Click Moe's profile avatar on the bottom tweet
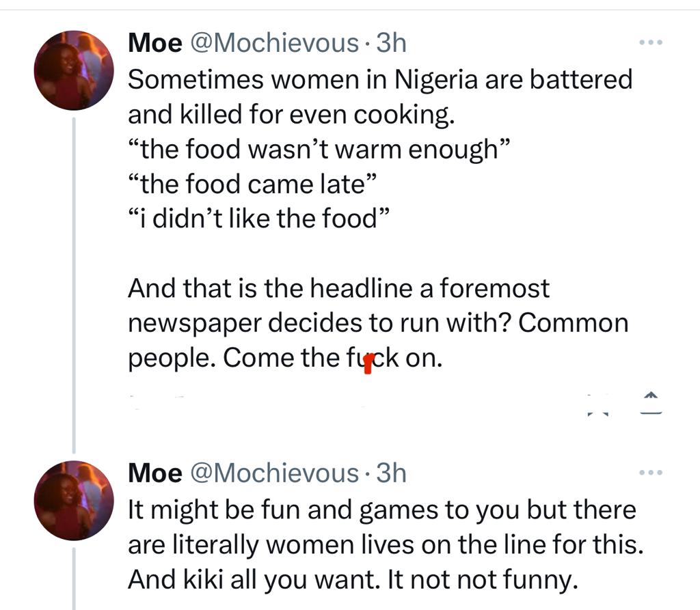 point(74,499)
